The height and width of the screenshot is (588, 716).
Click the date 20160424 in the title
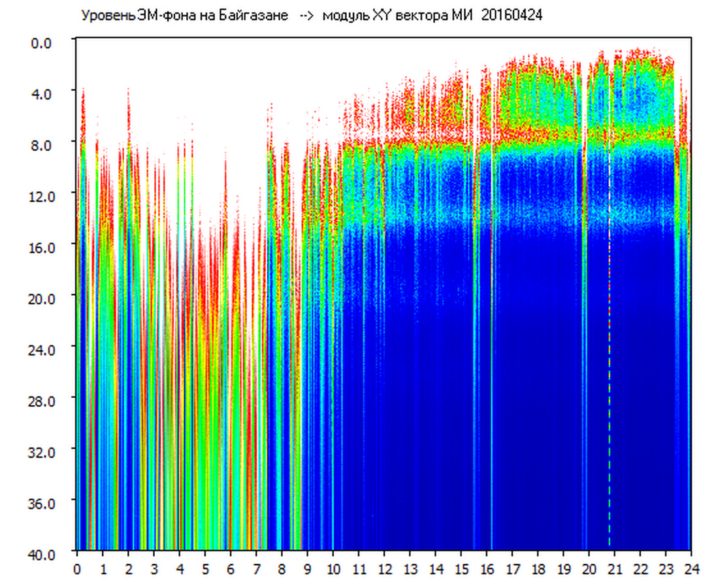(x=512, y=16)
